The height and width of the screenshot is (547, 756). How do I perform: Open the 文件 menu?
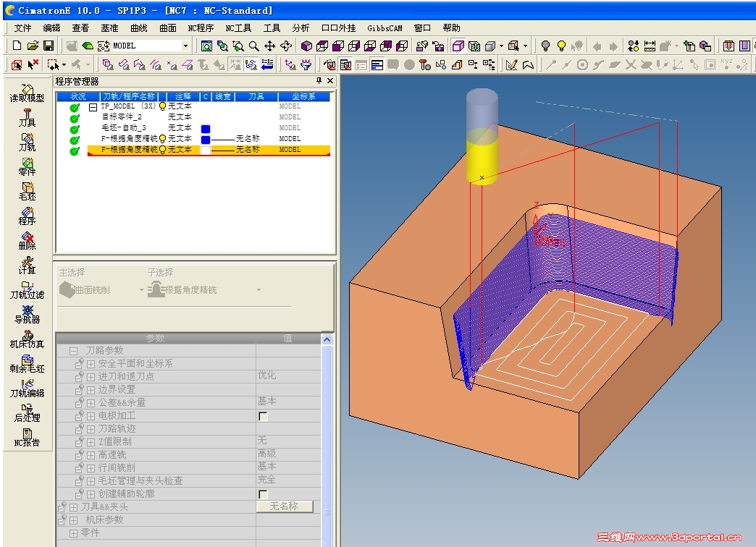pyautogui.click(x=22, y=28)
